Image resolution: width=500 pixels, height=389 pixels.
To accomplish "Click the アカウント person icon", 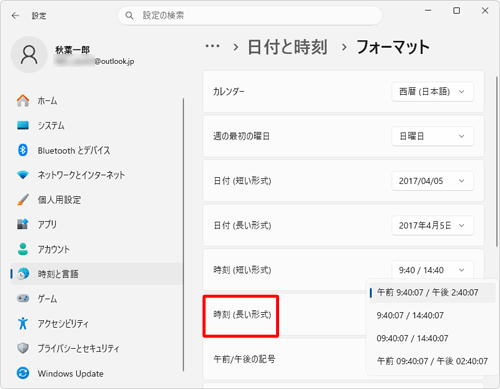I will pos(23,249).
